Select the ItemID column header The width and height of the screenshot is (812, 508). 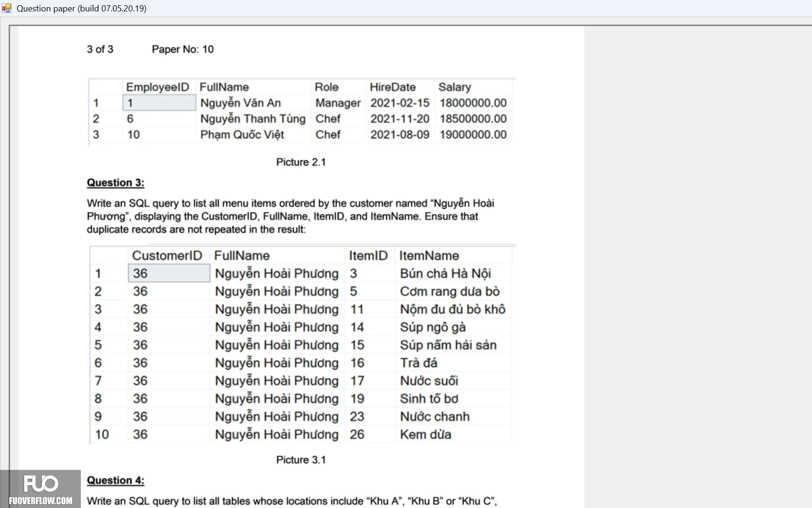[x=368, y=256]
